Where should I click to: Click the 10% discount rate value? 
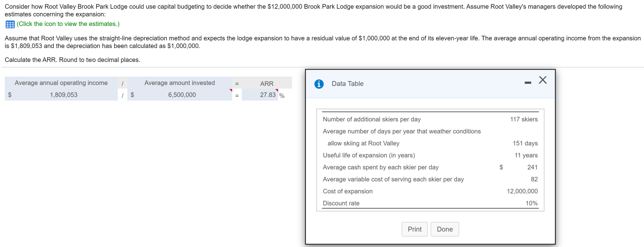click(x=532, y=204)
